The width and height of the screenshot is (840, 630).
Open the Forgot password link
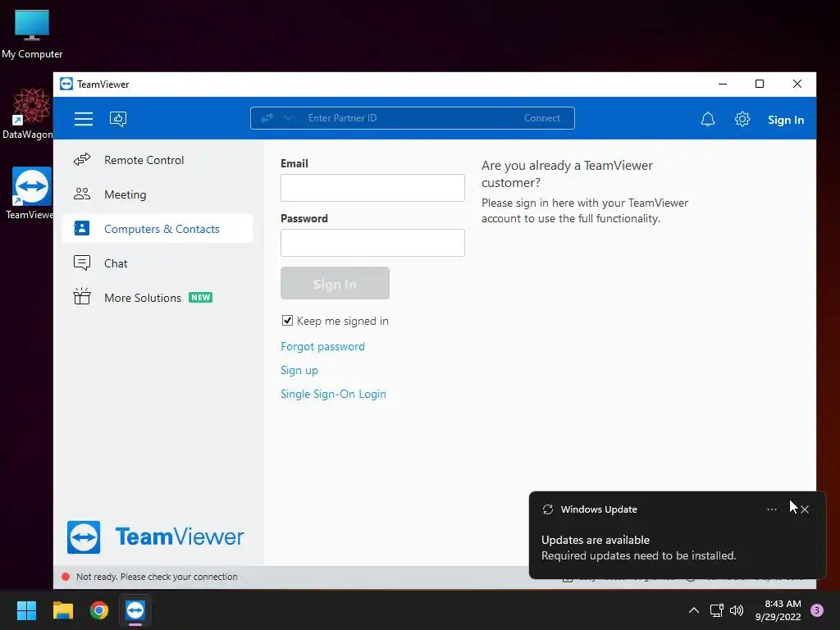coord(322,347)
